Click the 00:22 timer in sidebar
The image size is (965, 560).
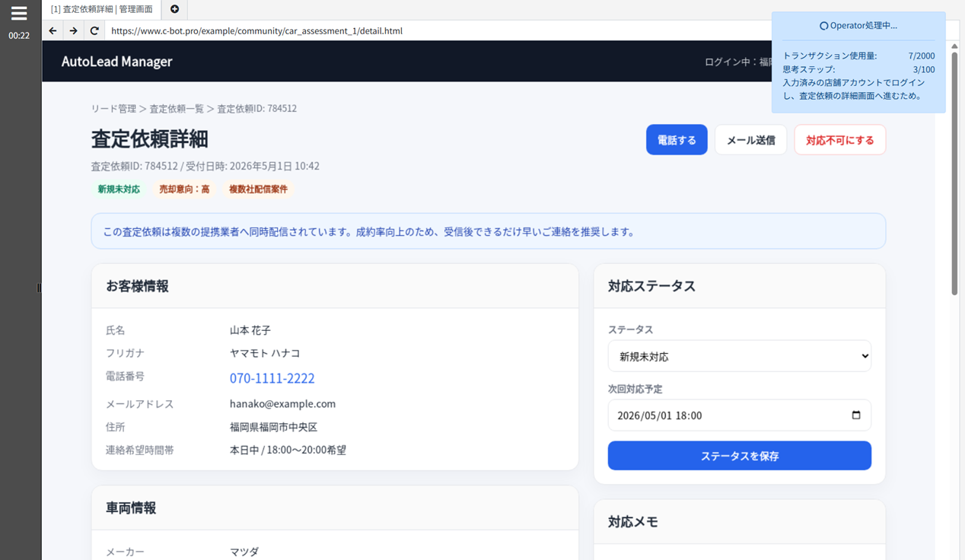pyautogui.click(x=19, y=36)
